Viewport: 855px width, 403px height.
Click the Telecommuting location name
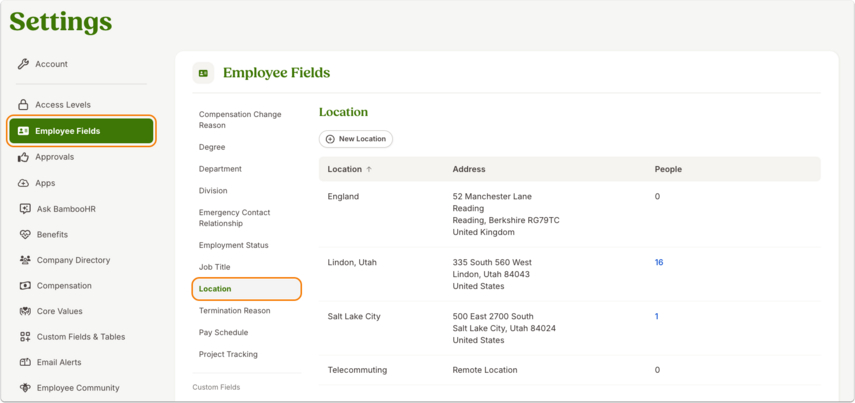[357, 370]
